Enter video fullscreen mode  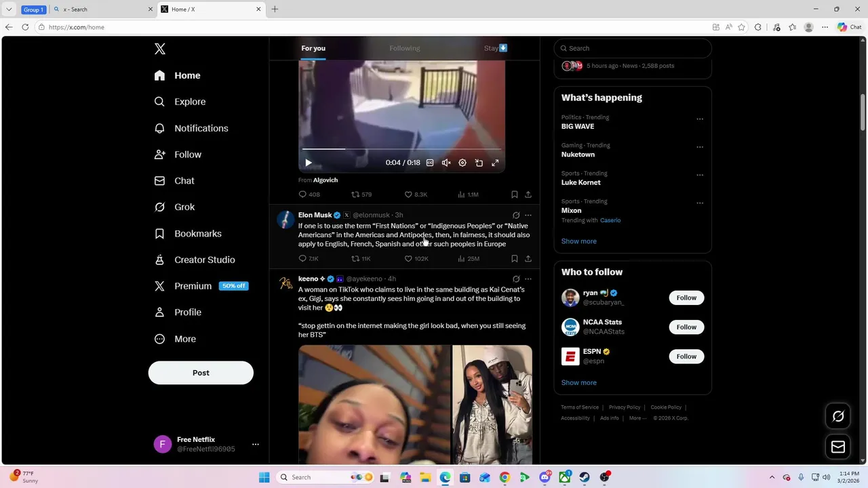(495, 163)
